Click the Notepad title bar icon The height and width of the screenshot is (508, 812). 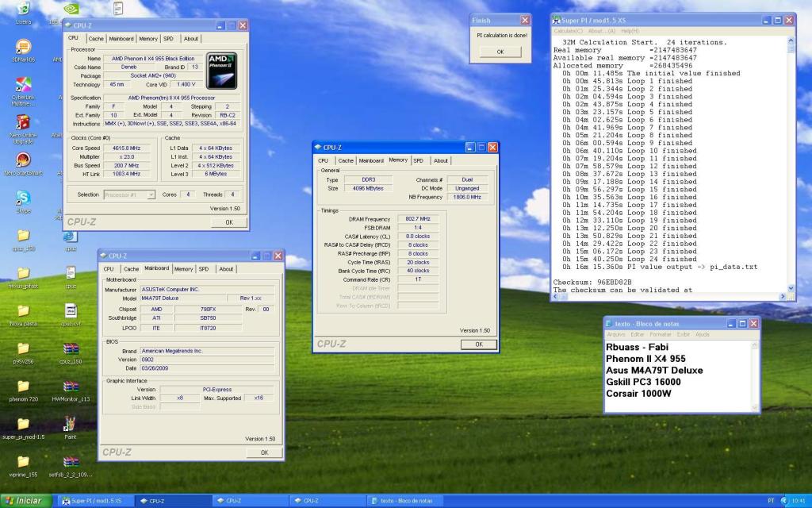[610, 324]
